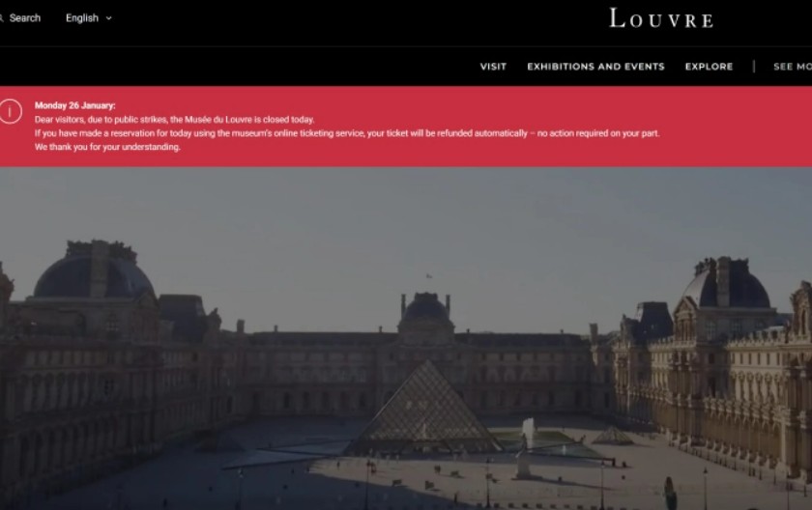Click the info icon in red banner

coord(10,112)
